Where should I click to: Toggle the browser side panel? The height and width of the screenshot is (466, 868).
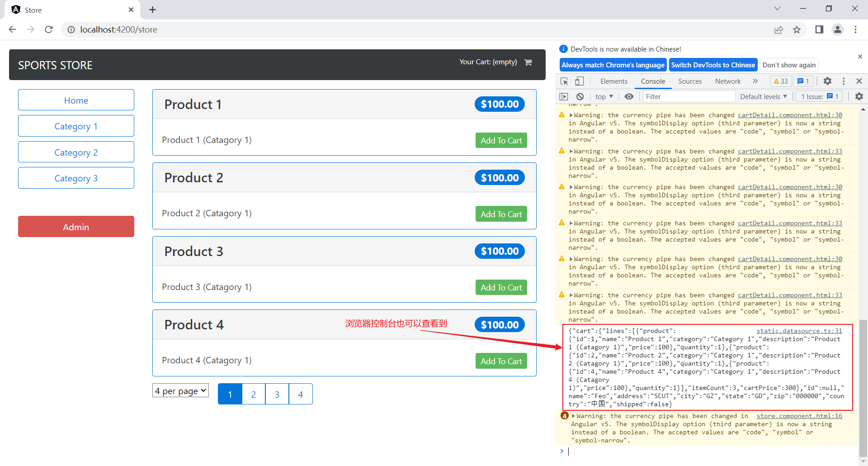click(819, 29)
